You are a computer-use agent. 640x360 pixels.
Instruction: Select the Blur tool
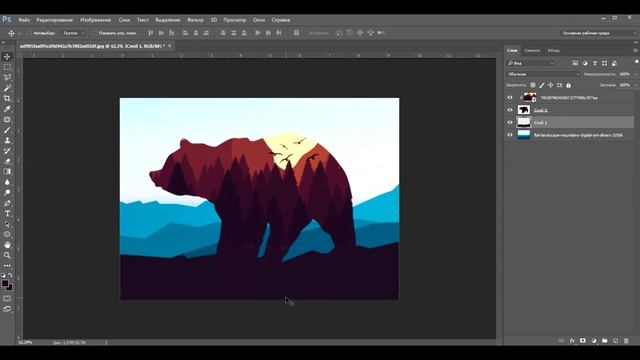7,182
